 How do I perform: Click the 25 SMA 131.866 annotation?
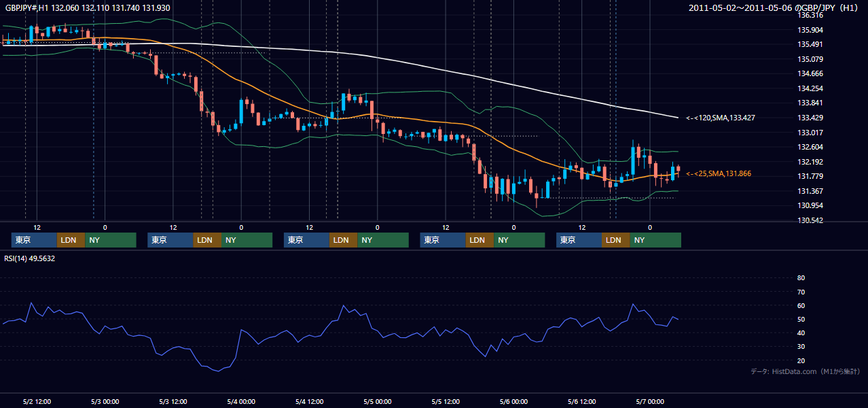point(718,173)
